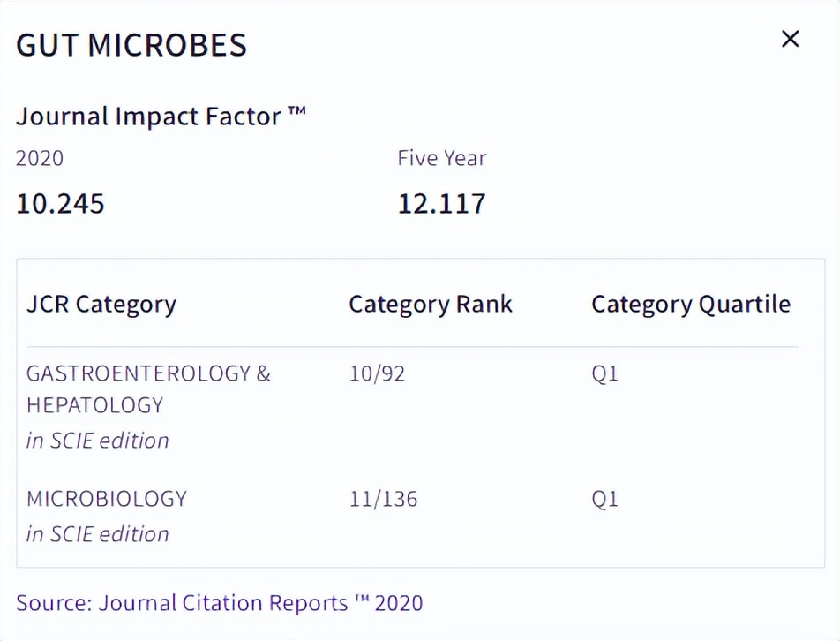Select the Q1 quartile for MICROBIOLOGY
The image size is (840, 641).
tap(605, 499)
